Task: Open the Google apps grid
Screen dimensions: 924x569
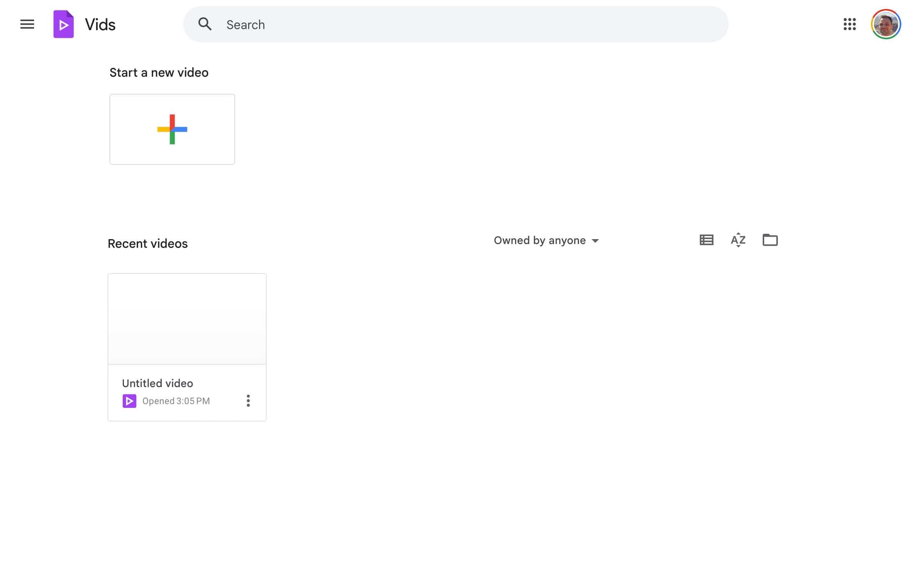Action: [849, 24]
